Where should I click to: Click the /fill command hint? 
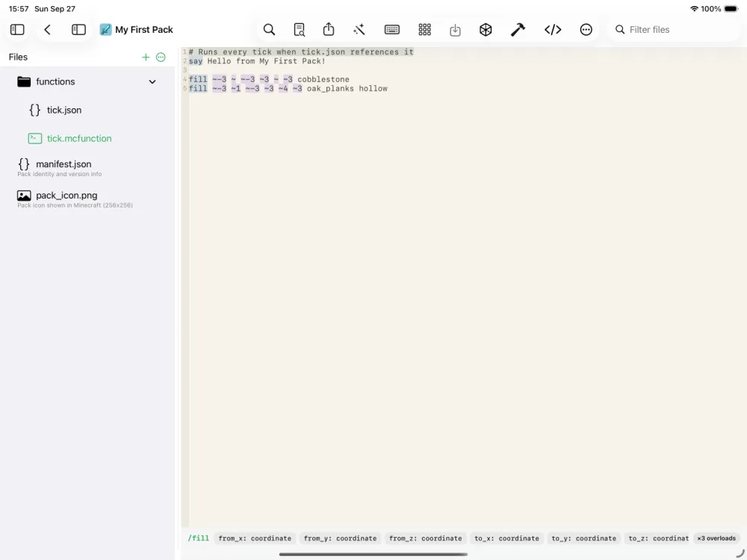[x=198, y=538]
